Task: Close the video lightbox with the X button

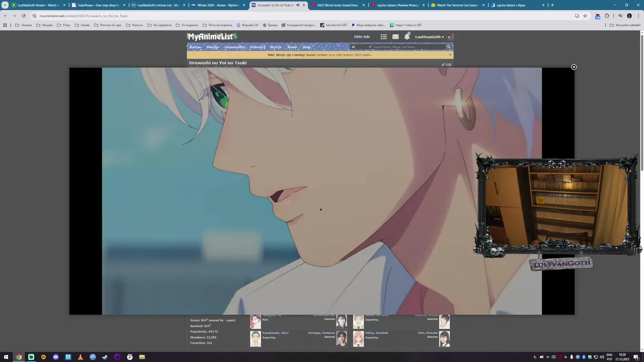Action: click(574, 67)
